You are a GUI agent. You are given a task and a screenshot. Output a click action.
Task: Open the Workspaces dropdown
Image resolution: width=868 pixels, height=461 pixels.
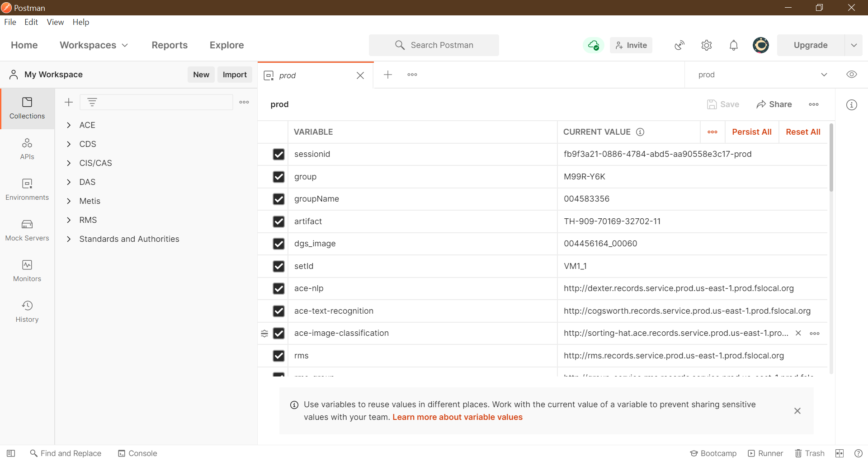[x=94, y=45]
